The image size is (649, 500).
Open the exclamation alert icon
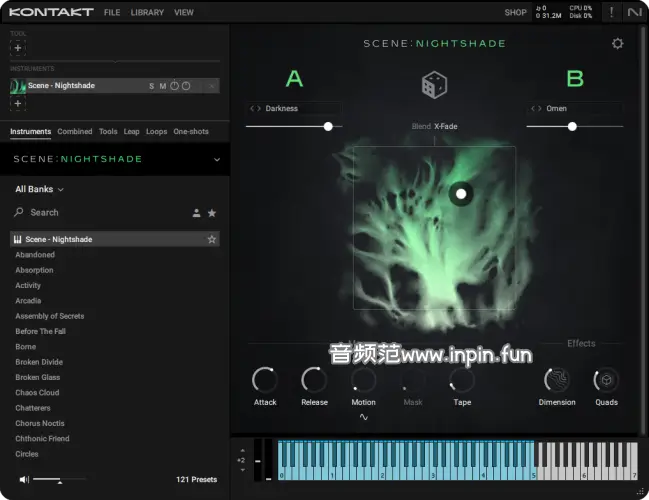click(611, 12)
